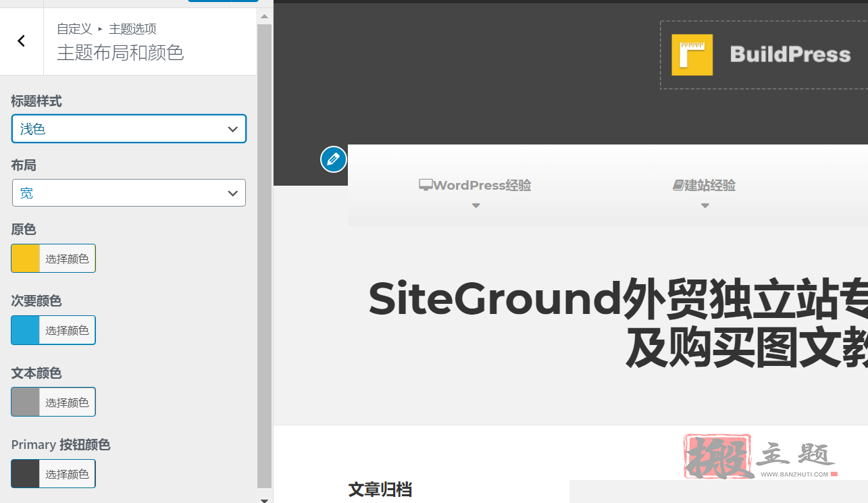Open the 建站经验 navigation menu item

point(705,185)
